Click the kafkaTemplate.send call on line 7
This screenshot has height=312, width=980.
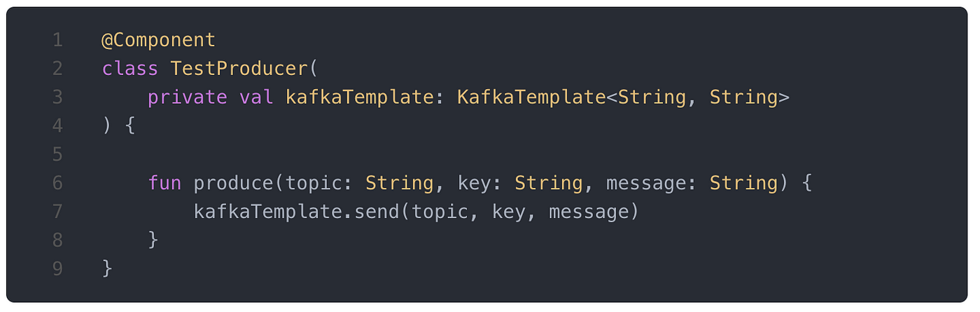296,212
